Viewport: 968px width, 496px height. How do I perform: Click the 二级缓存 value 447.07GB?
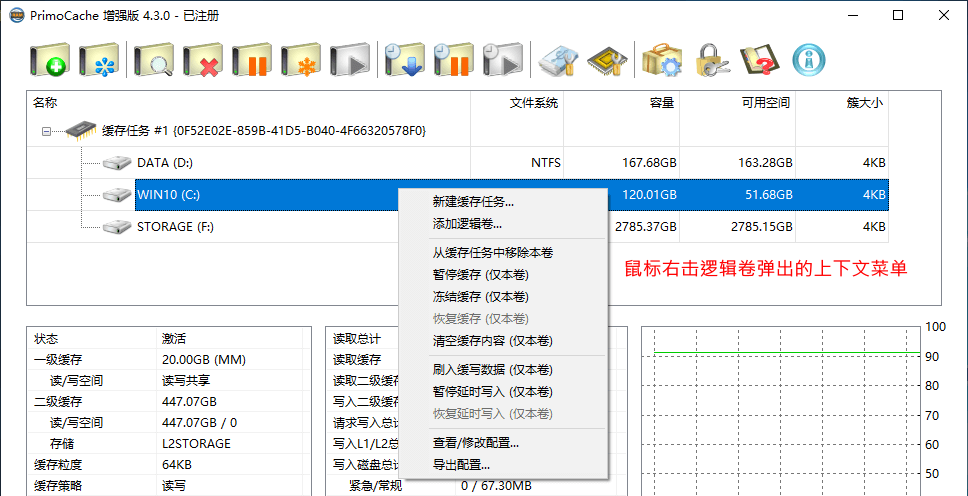click(189, 402)
